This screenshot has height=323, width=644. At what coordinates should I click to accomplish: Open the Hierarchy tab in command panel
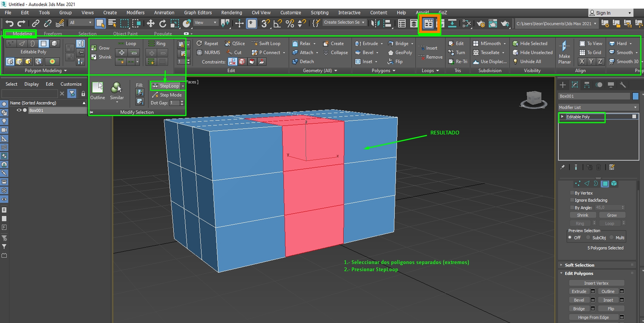click(x=587, y=85)
